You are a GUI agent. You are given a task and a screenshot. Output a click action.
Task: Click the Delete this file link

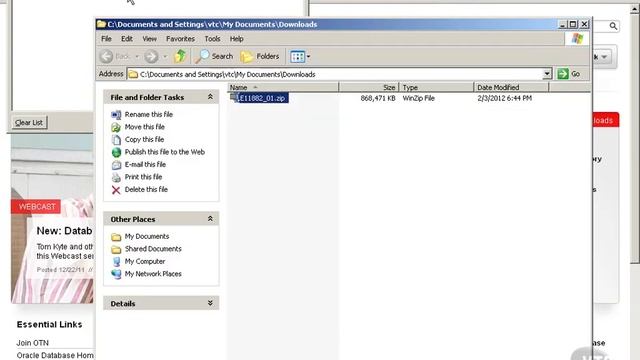[146, 189]
